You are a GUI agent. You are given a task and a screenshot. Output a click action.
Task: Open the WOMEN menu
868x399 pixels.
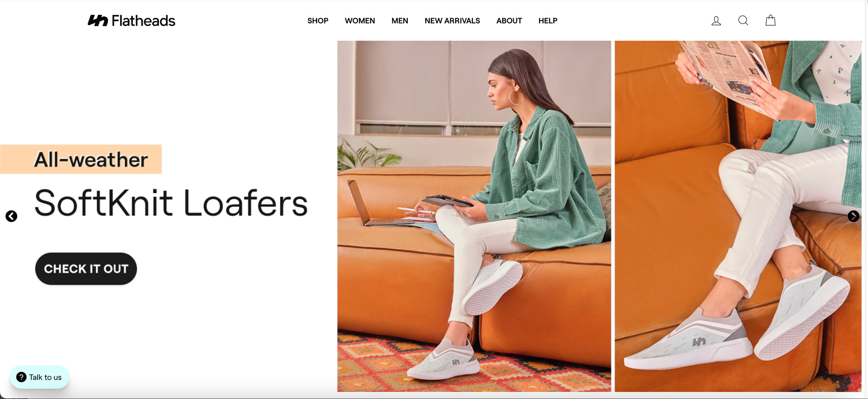pyautogui.click(x=360, y=21)
